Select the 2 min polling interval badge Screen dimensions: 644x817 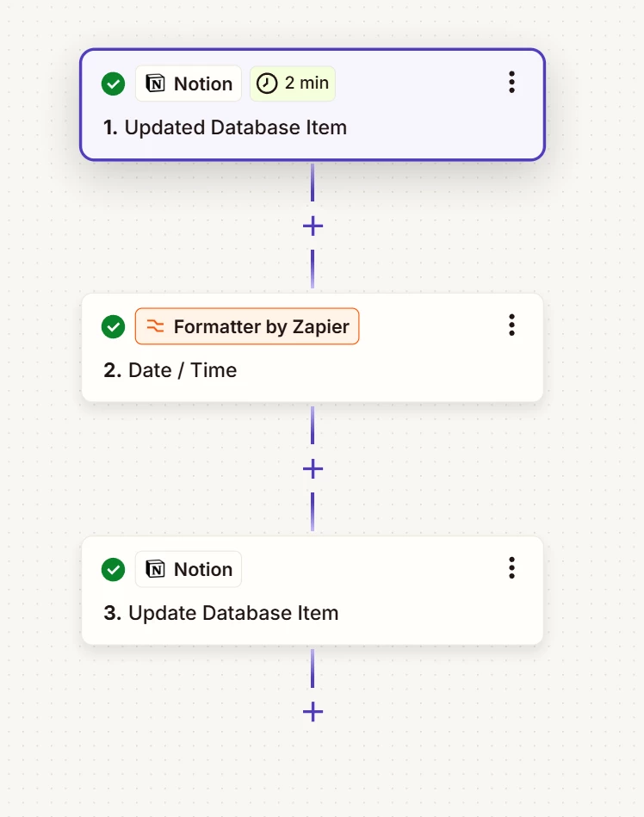(293, 84)
